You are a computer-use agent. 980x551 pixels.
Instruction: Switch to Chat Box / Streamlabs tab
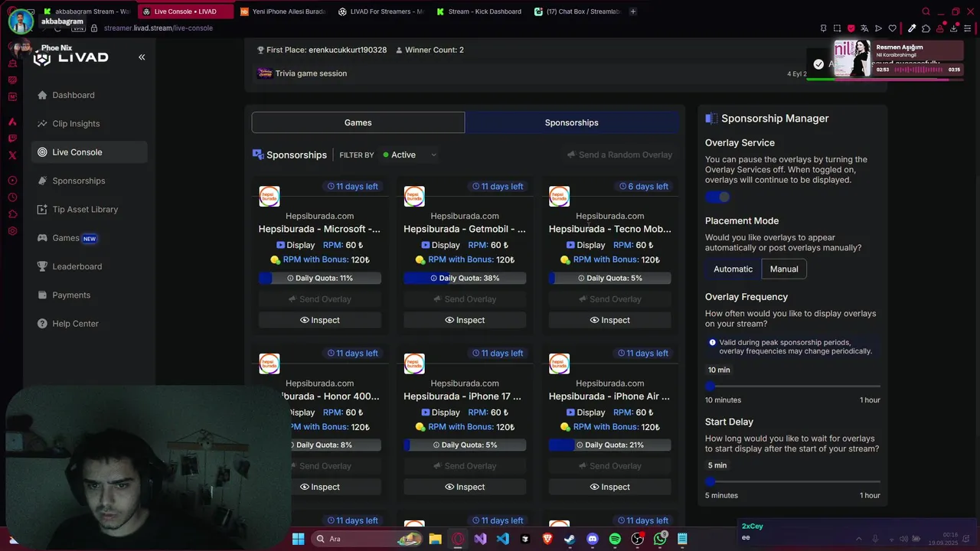coord(576,11)
